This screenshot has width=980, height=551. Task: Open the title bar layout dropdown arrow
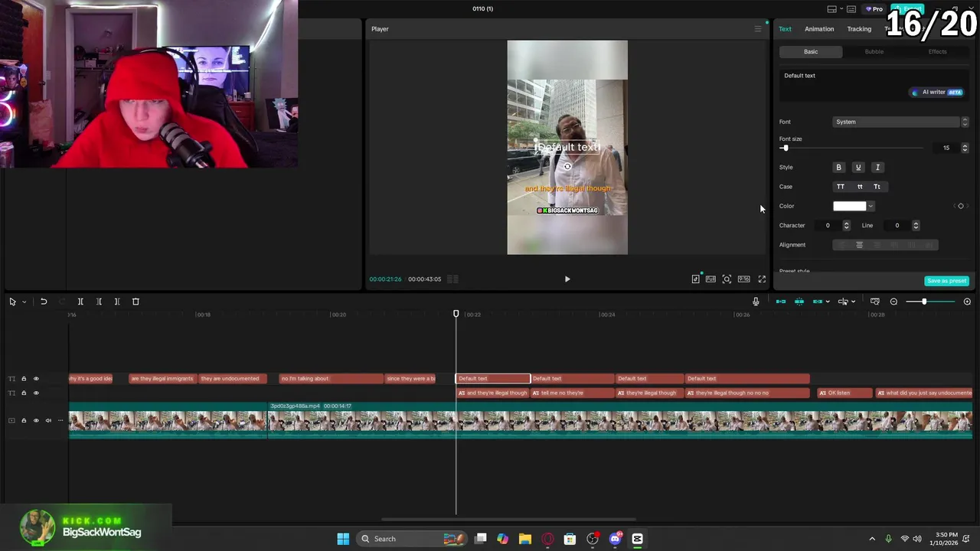point(841,9)
